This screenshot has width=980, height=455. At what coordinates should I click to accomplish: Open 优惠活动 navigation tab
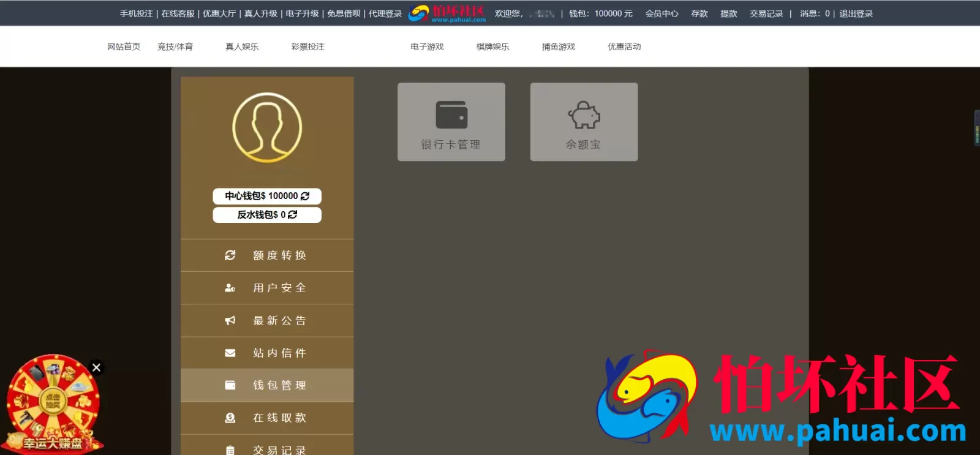624,47
